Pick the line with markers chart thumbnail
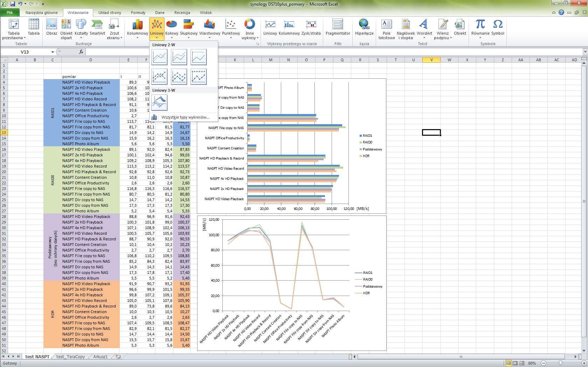 click(159, 77)
